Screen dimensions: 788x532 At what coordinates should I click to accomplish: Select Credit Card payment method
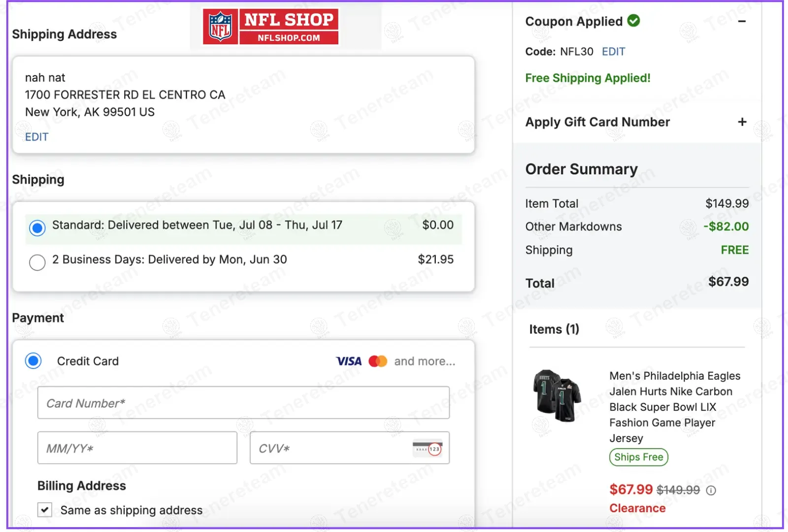(x=33, y=361)
